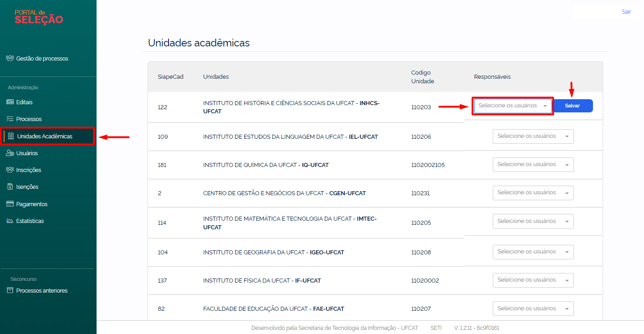This screenshot has width=644, height=334.
Task: Click the Salvar button
Action: click(572, 106)
